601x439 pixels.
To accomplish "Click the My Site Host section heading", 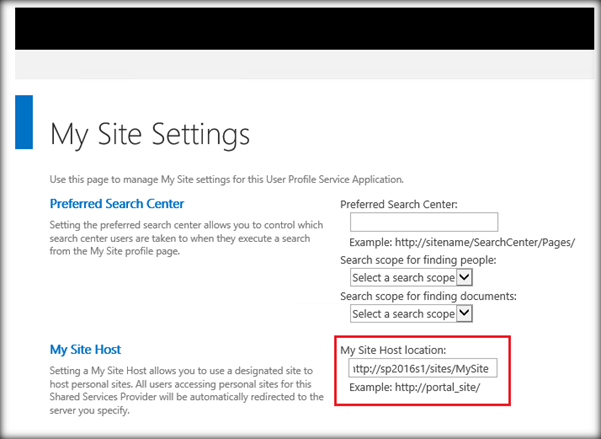I will coord(85,350).
